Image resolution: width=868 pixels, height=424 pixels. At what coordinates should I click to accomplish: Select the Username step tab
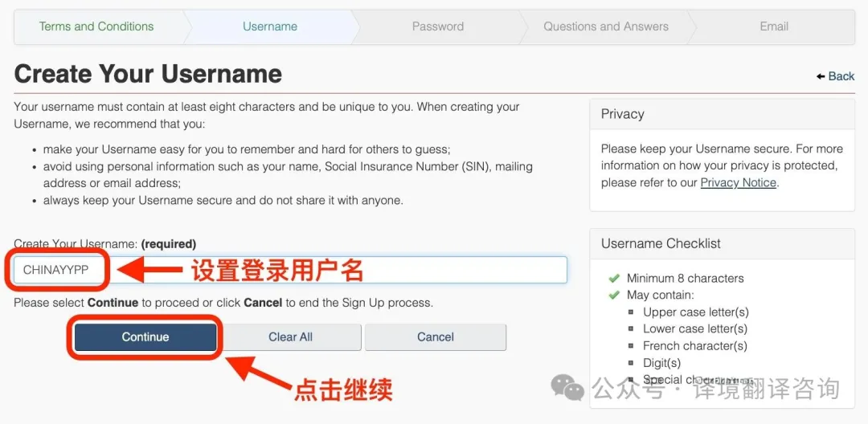coord(270,26)
